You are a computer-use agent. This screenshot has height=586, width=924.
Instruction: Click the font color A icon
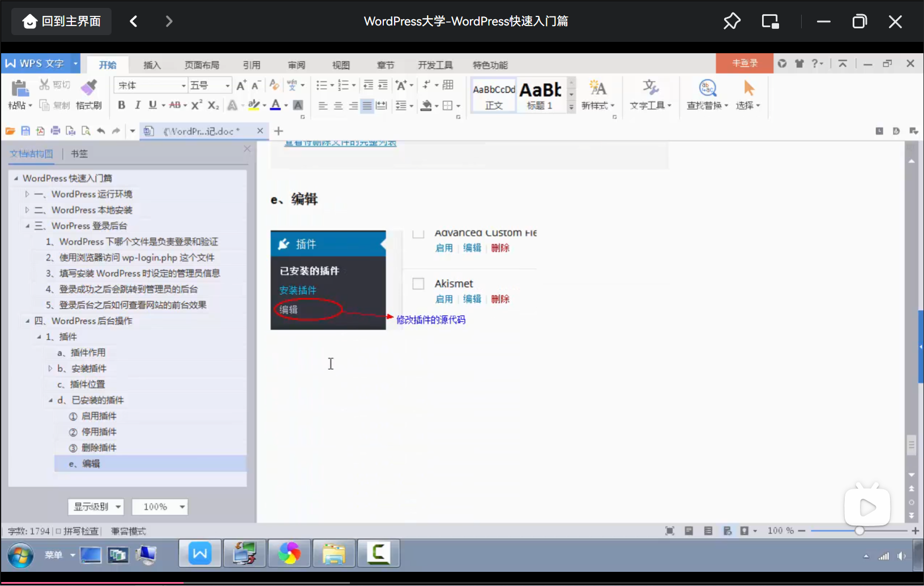click(x=275, y=105)
